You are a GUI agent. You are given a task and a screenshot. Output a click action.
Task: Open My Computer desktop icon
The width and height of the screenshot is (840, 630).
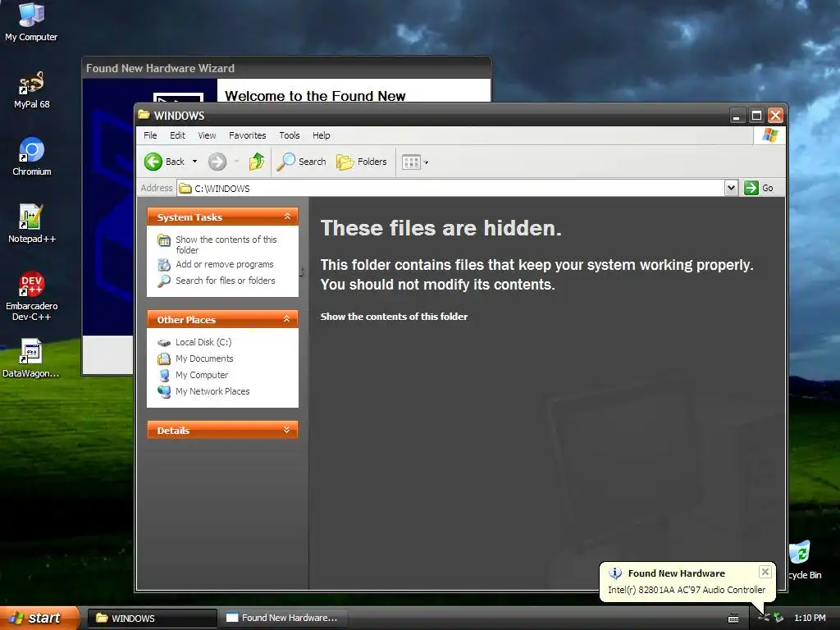[31, 21]
